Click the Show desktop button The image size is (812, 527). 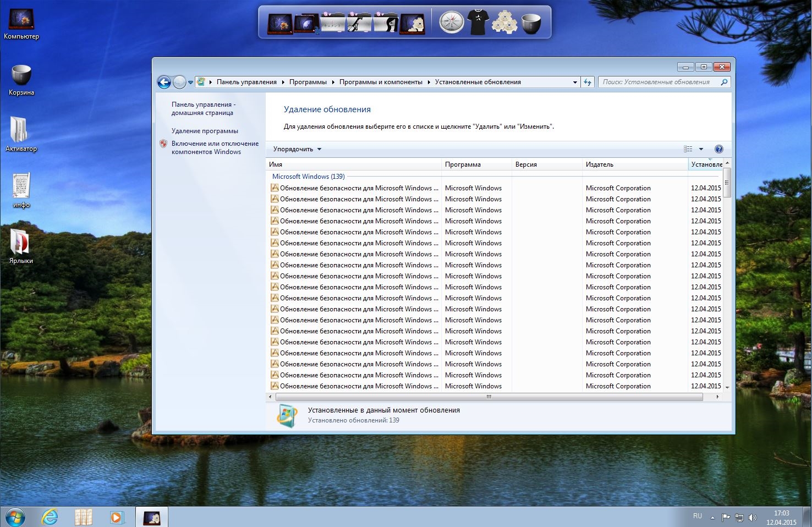pos(808,517)
